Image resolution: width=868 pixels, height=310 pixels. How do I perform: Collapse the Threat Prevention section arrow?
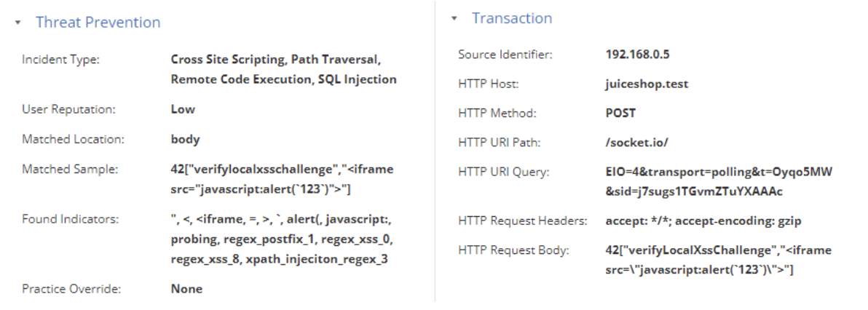tap(20, 23)
